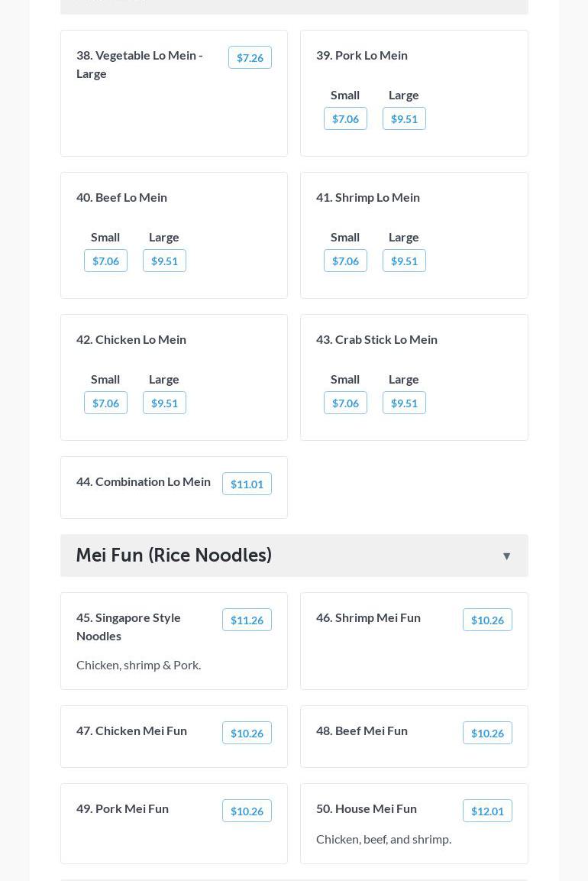The image size is (588, 881).
Task: Click the Pork Mei Fun $10.26 price
Action: tap(247, 811)
